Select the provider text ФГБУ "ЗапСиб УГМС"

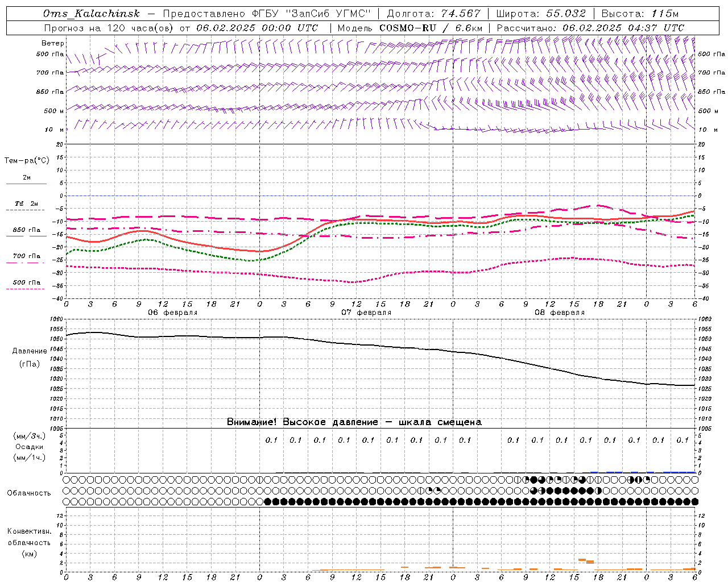click(x=311, y=14)
